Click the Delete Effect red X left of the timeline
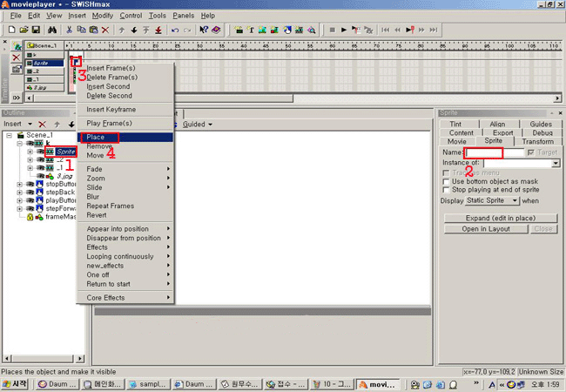This screenshot has width=566, height=392. pos(17,57)
